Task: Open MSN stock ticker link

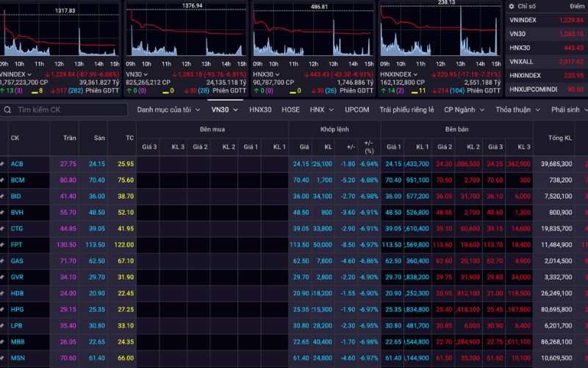Action: pyautogui.click(x=18, y=358)
